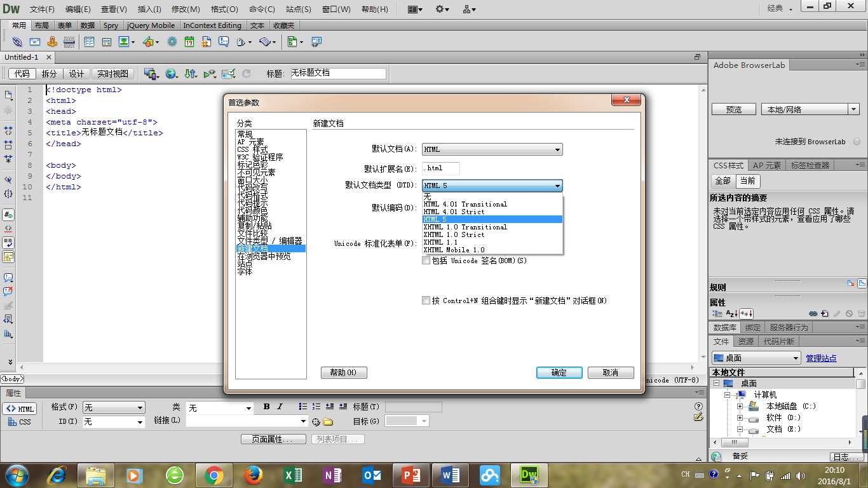Open Multiscreen preview icon
Screen dimensions: 868x488
pyautogui.click(x=151, y=74)
